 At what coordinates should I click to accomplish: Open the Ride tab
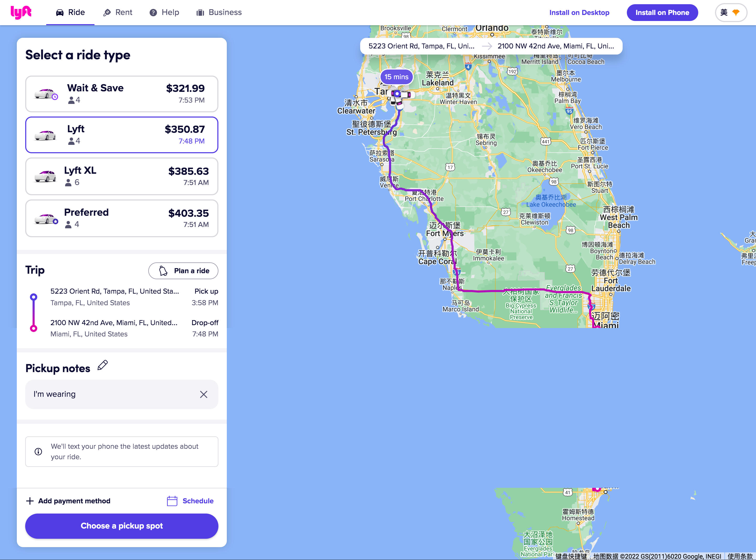[70, 13]
